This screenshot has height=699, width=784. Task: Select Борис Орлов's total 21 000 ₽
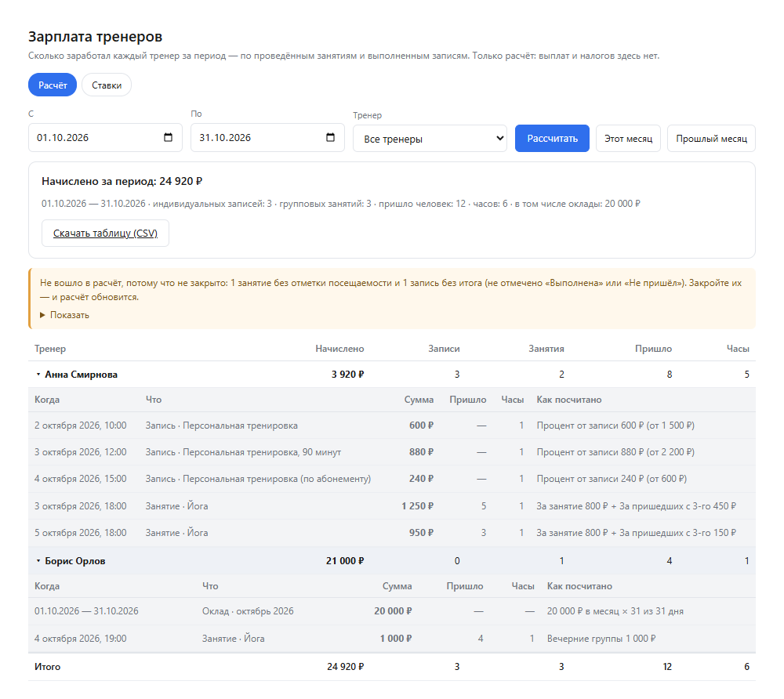click(345, 561)
